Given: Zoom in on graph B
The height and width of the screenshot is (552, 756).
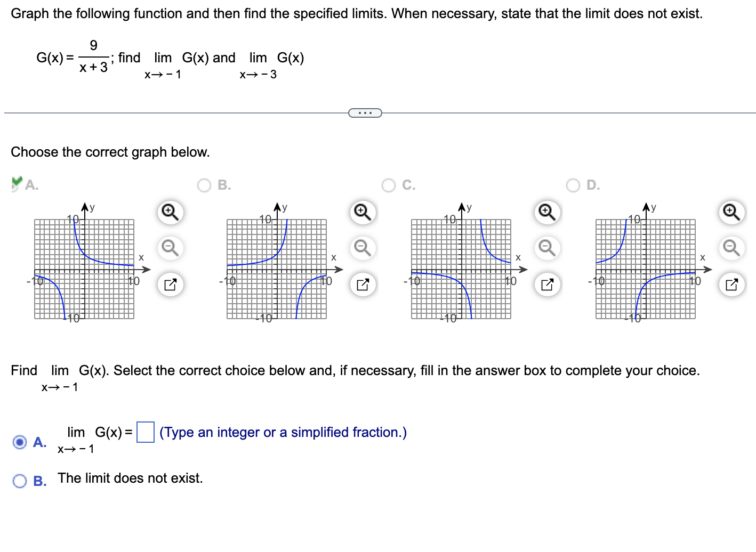Looking at the screenshot, I should coord(362,212).
